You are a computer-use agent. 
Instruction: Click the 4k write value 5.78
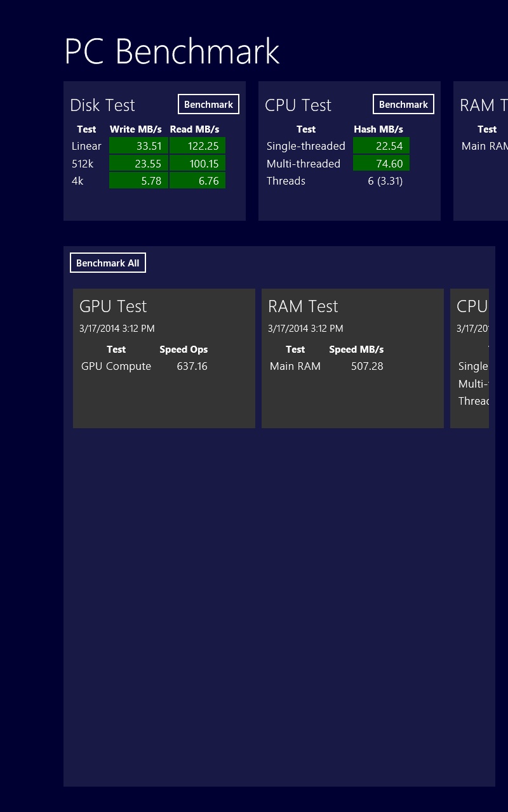(138, 181)
